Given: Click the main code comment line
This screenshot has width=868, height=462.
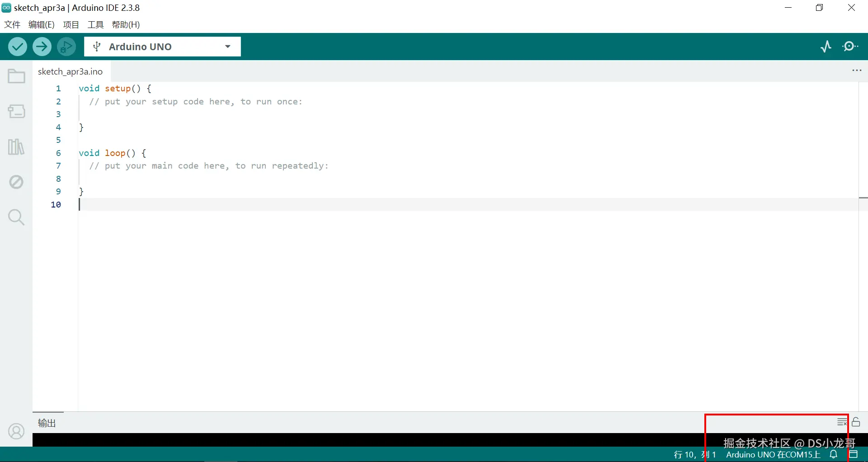Looking at the screenshot, I should click(208, 166).
